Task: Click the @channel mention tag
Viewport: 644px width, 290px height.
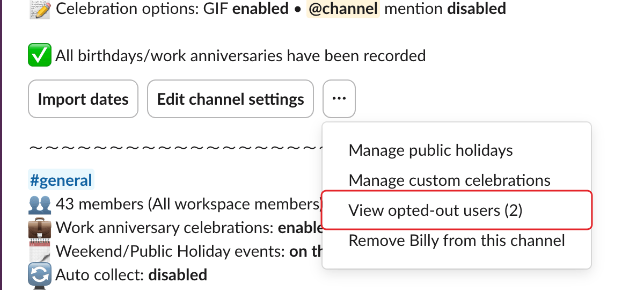Action: [343, 9]
